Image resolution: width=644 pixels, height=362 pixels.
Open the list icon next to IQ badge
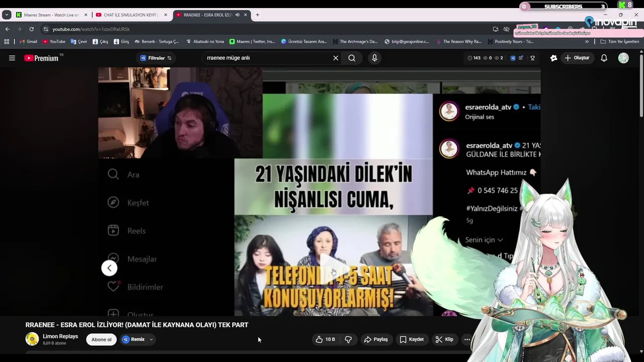[x=521, y=58]
